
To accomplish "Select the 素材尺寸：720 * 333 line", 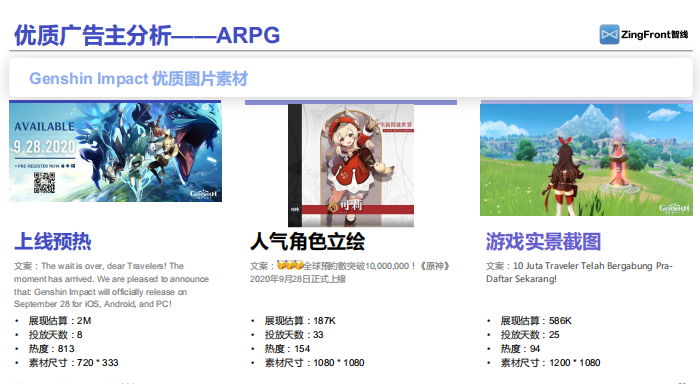I will coord(73,363).
